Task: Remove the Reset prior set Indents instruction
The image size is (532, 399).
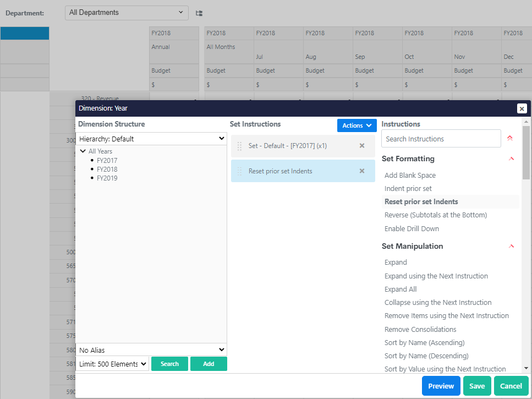Action: [x=362, y=171]
